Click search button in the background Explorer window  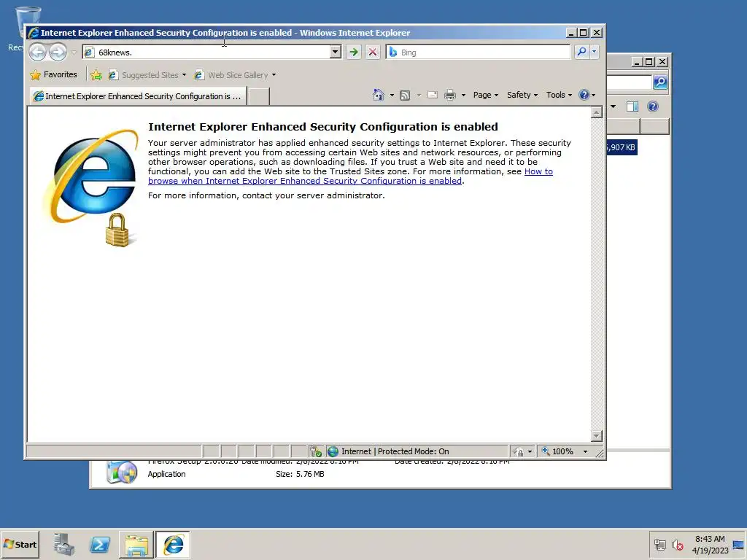659,82
